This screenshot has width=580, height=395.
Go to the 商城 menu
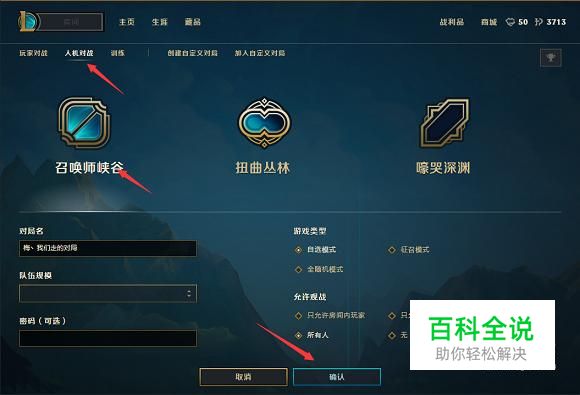tap(489, 22)
